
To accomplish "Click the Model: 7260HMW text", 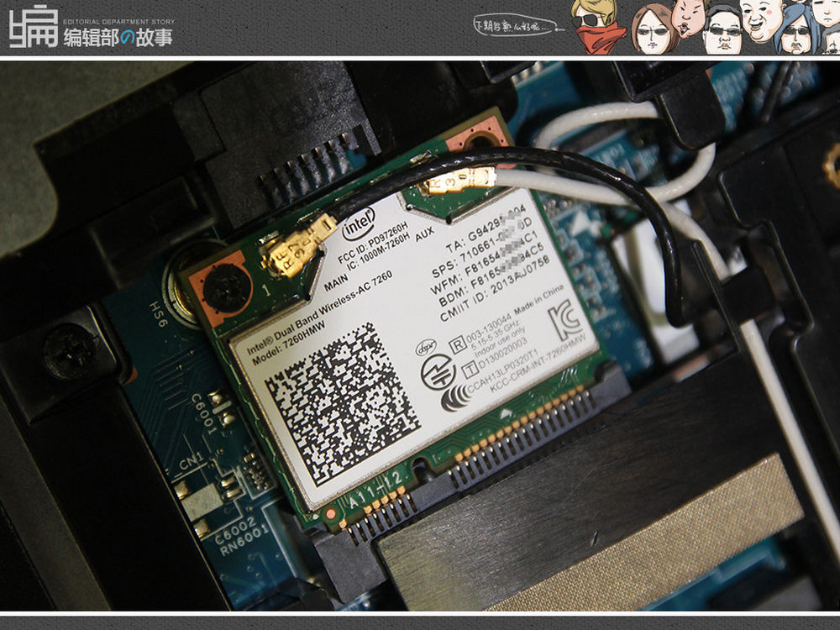I will click(x=289, y=343).
